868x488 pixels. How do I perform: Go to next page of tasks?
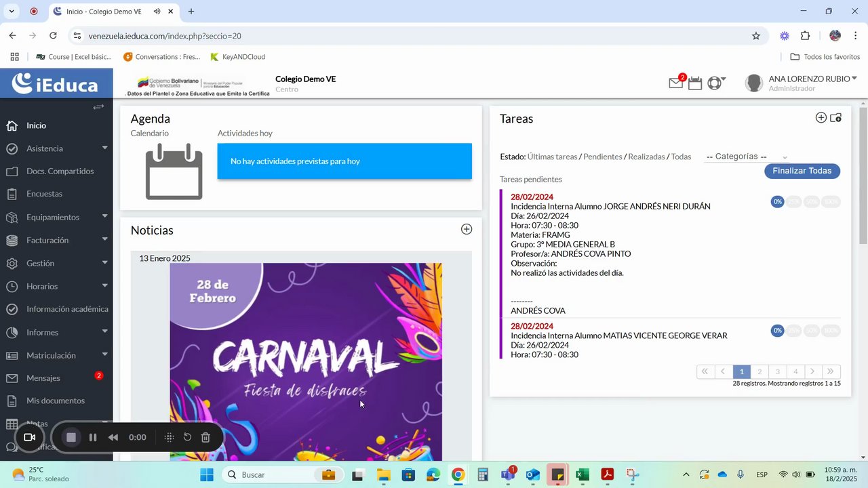click(x=813, y=371)
